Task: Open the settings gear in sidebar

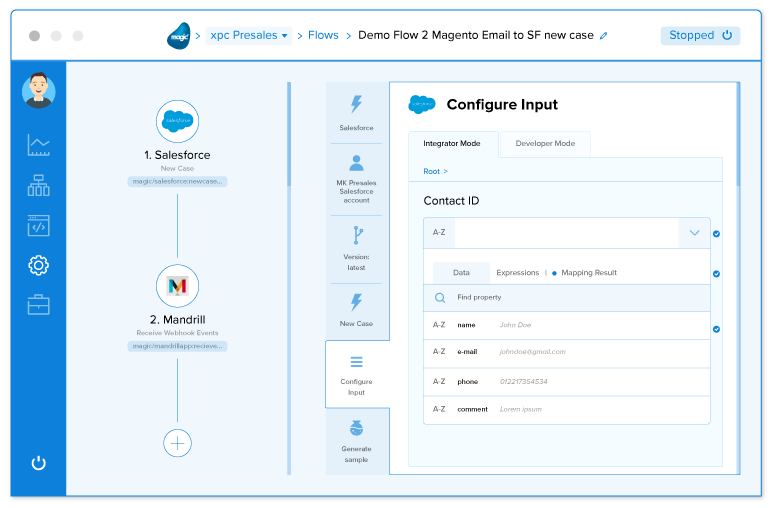Action: 38,265
